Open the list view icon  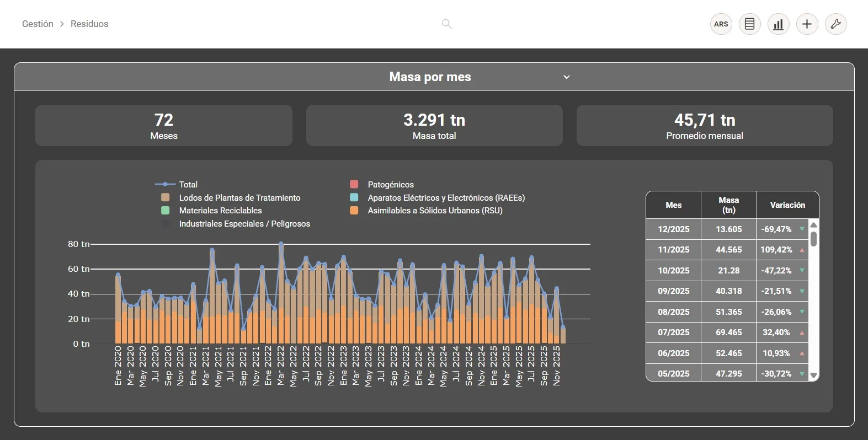(750, 24)
